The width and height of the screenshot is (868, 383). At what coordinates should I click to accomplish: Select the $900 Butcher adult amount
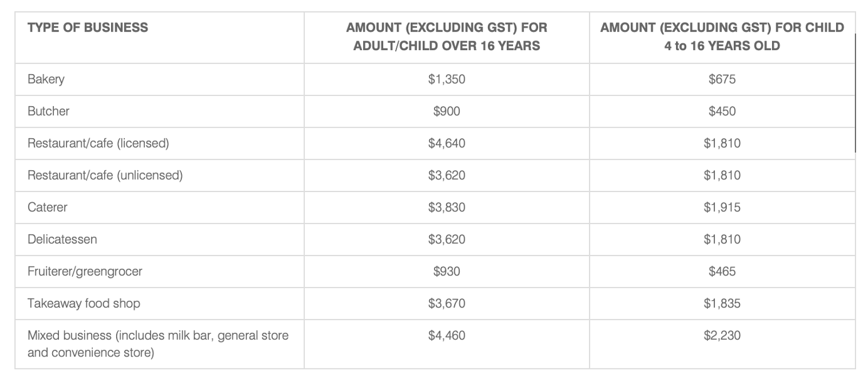(x=447, y=111)
